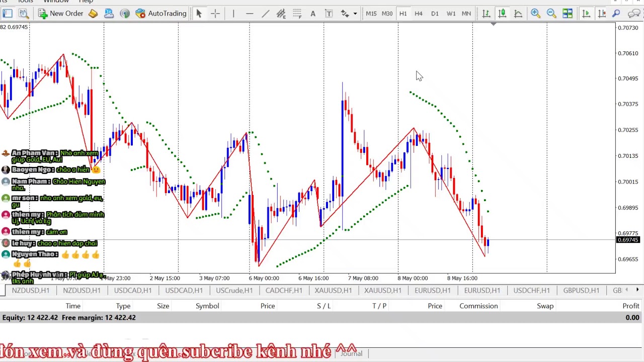Select the arrow cursor tool
This screenshot has height=362, width=644.
point(199,14)
